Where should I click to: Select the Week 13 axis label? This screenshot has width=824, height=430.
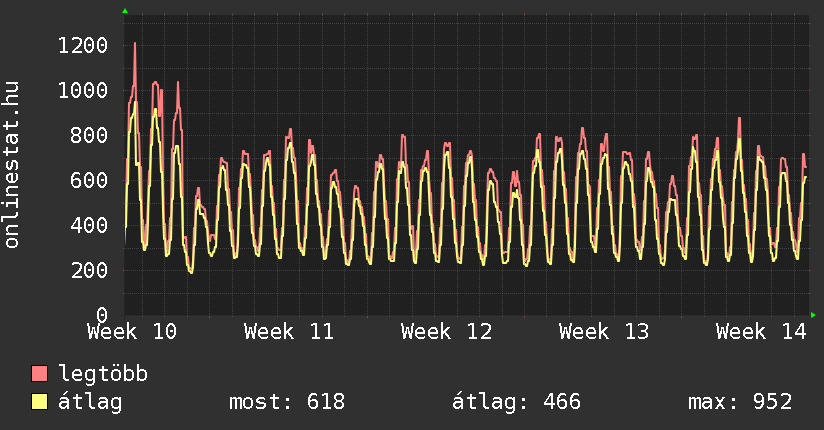(x=603, y=332)
